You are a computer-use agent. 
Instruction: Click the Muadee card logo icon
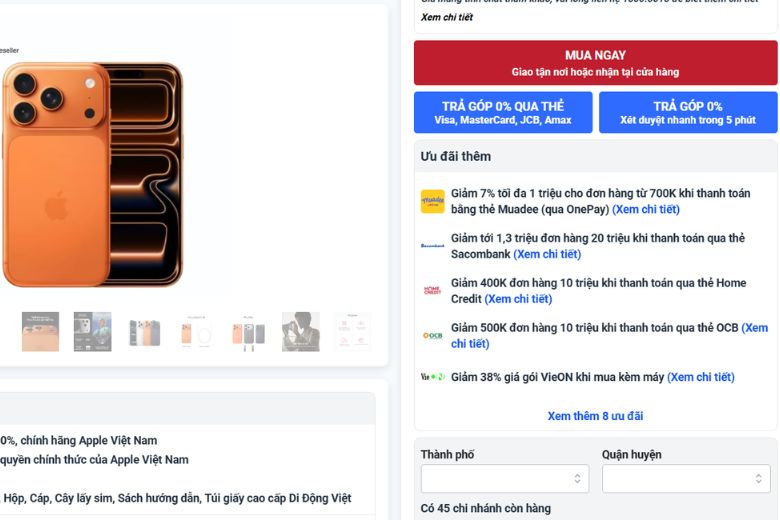(x=432, y=201)
